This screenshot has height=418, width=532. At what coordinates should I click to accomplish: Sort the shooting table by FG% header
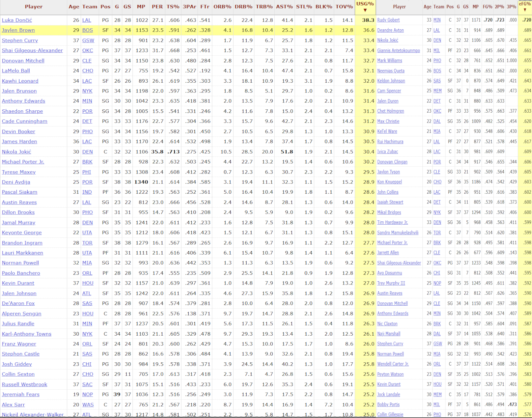487,7
